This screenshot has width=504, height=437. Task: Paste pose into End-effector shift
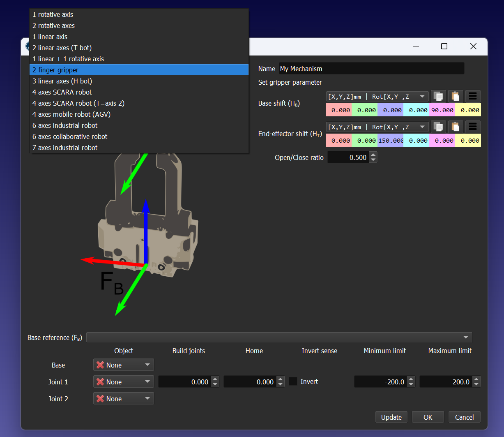click(456, 127)
